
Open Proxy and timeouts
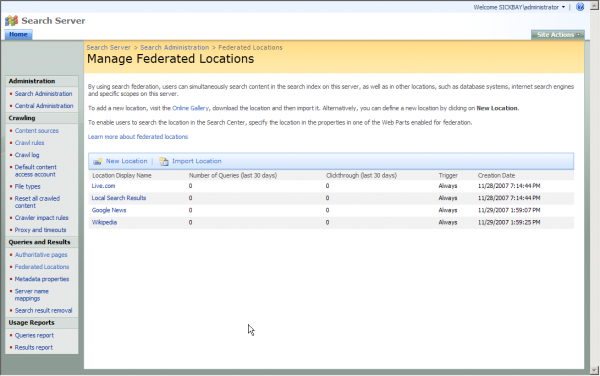pos(40,230)
